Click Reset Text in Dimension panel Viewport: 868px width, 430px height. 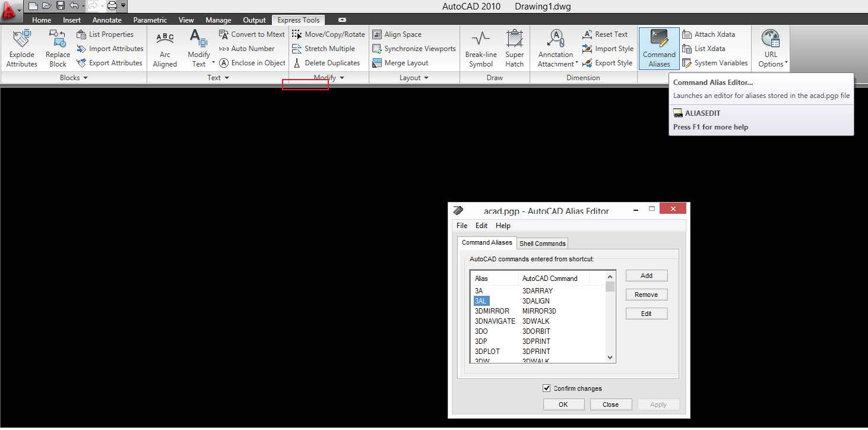click(x=604, y=34)
